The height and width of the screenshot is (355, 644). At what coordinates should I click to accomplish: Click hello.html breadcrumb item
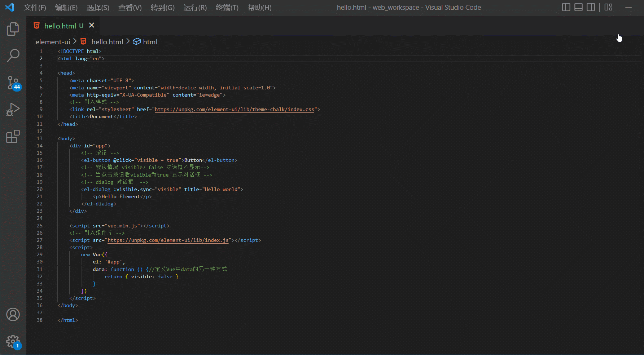107,42
